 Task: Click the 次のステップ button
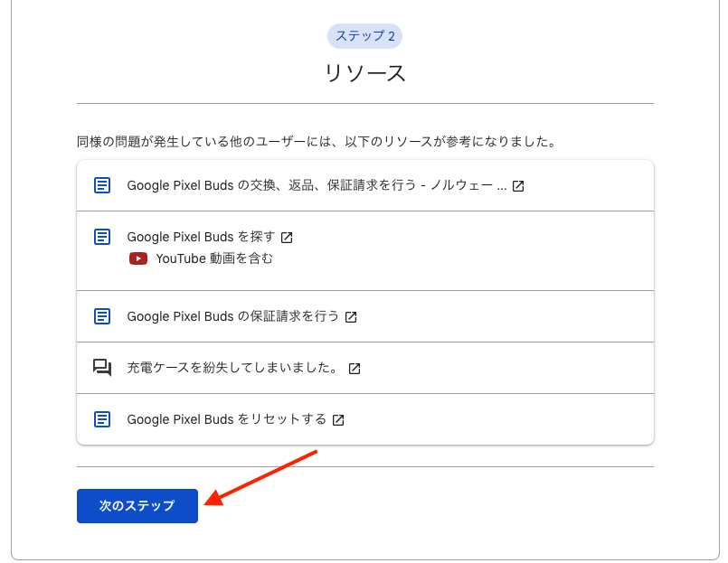(x=137, y=506)
